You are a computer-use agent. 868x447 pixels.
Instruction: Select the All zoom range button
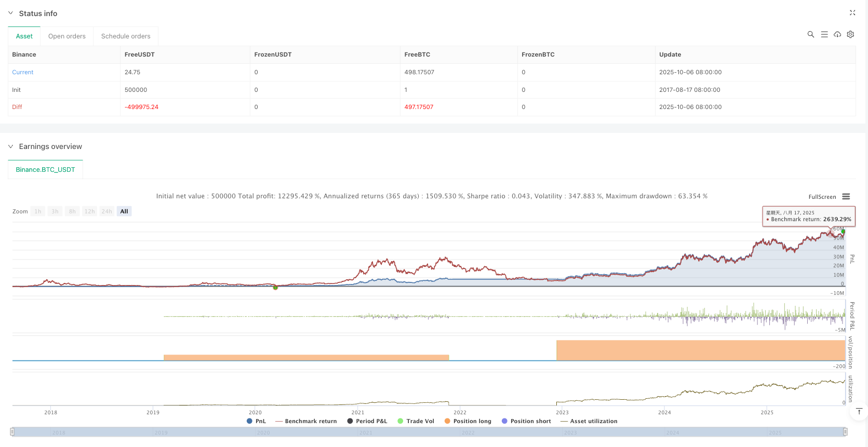pyautogui.click(x=124, y=211)
